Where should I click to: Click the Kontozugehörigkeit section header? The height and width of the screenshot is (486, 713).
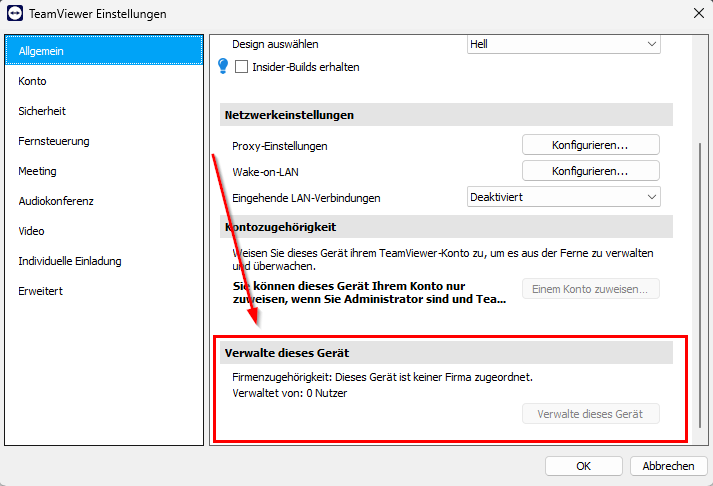(x=446, y=227)
